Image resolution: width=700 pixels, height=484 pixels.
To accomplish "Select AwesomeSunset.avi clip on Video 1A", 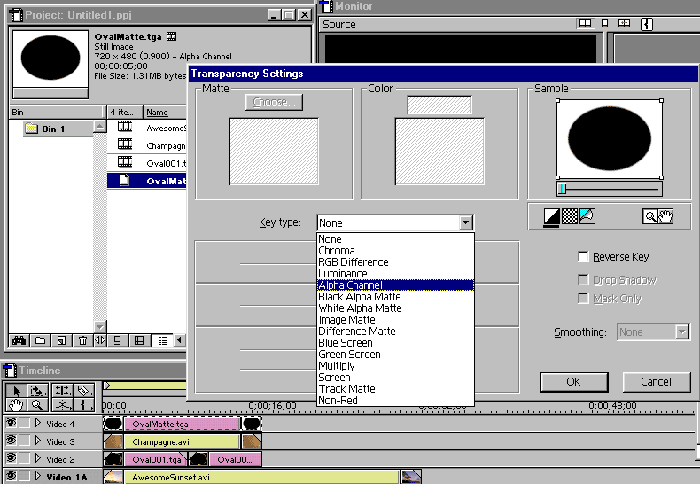I will pos(261,477).
